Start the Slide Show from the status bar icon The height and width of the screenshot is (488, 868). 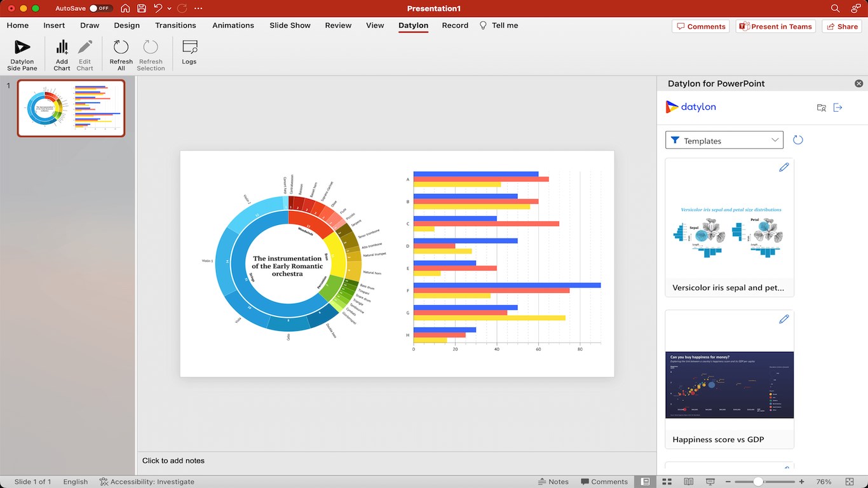click(x=710, y=482)
